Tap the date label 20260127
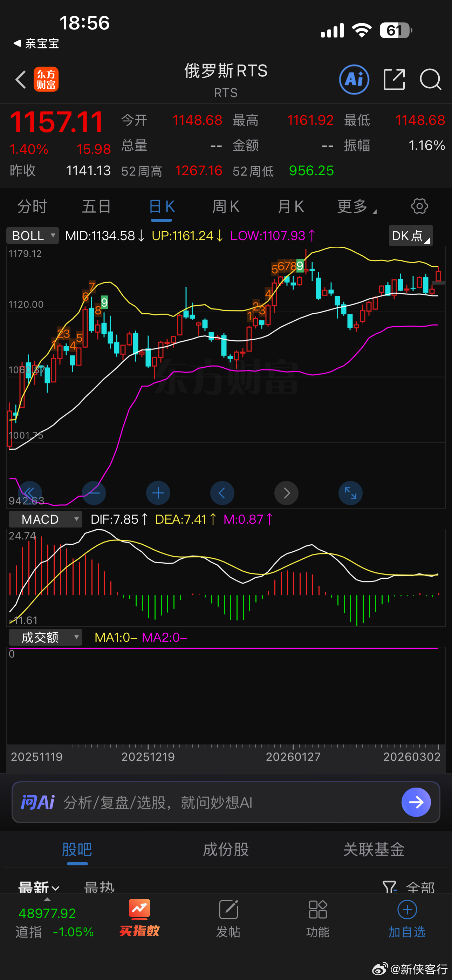The width and height of the screenshot is (452, 980). (293, 756)
